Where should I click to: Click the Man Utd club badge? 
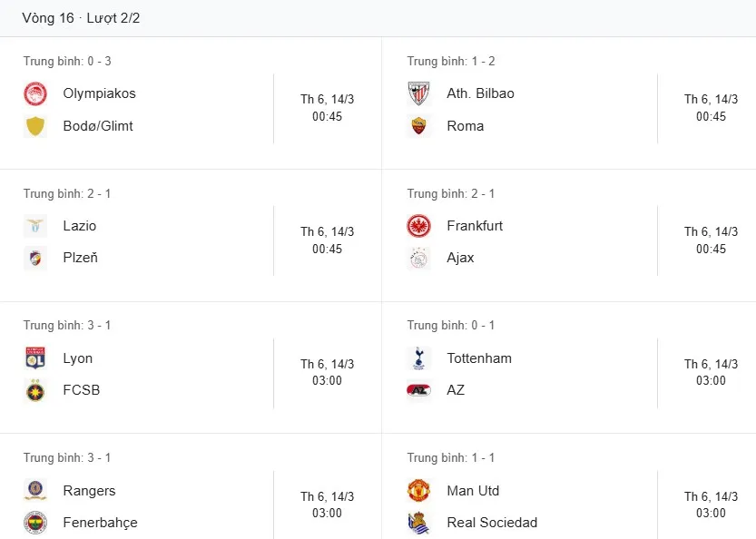pyautogui.click(x=418, y=491)
